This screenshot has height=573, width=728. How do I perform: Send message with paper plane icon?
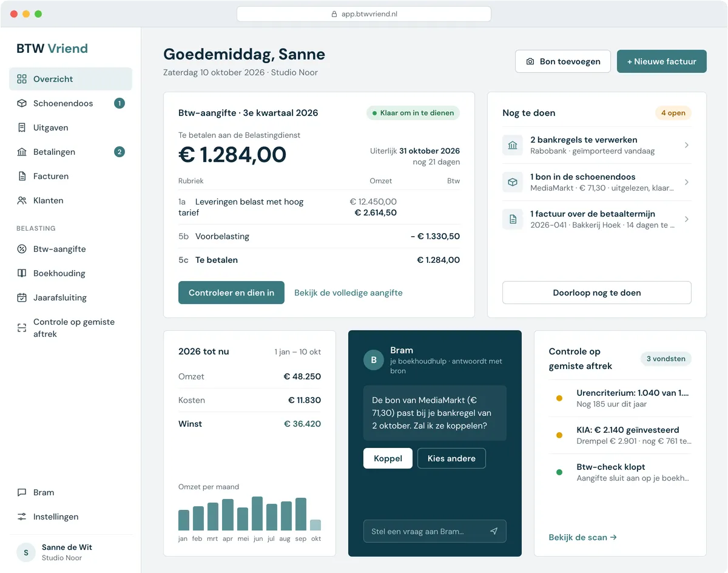tap(494, 531)
